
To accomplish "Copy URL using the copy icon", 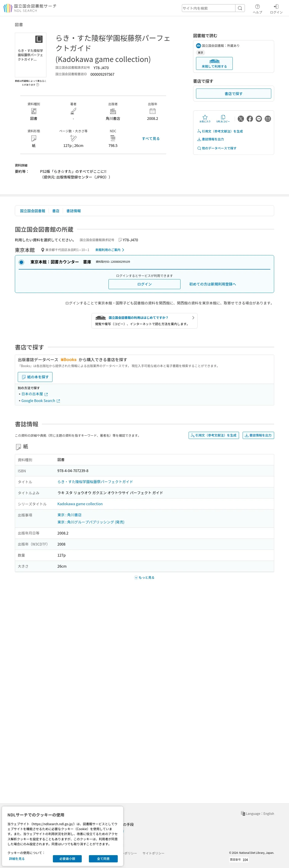I will click(x=223, y=119).
